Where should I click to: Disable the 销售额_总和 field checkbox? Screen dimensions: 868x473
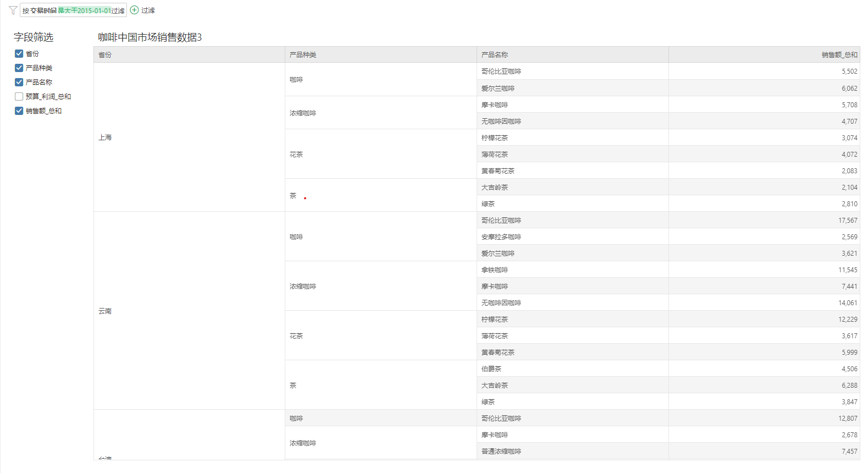click(19, 111)
